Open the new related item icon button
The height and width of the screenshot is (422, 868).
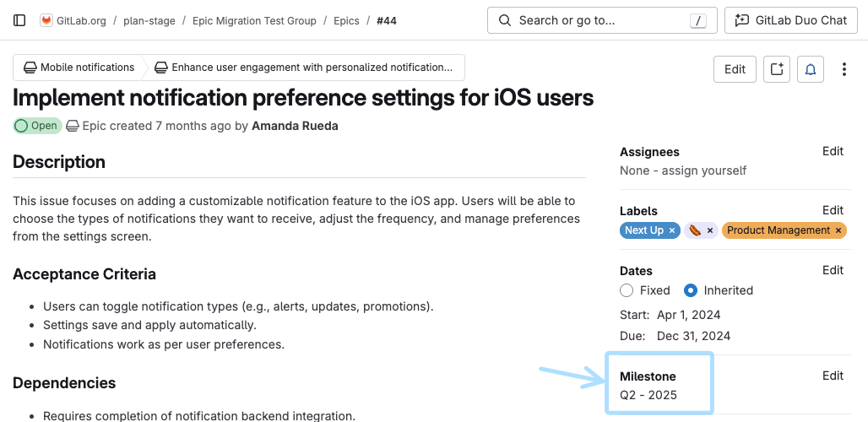[776, 69]
